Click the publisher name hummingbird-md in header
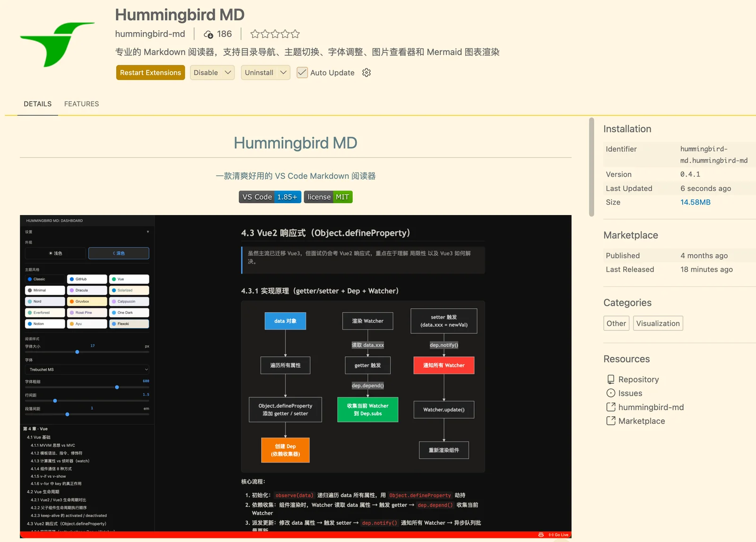Image resolution: width=756 pixels, height=542 pixels. click(150, 34)
